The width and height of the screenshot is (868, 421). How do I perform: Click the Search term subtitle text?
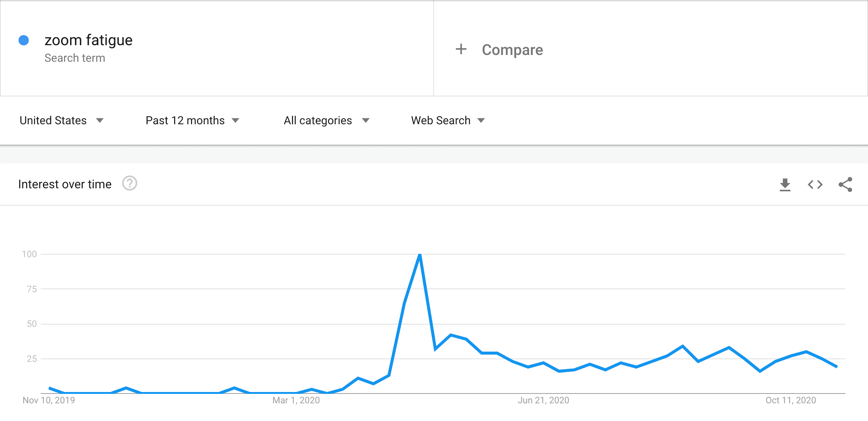[x=75, y=58]
